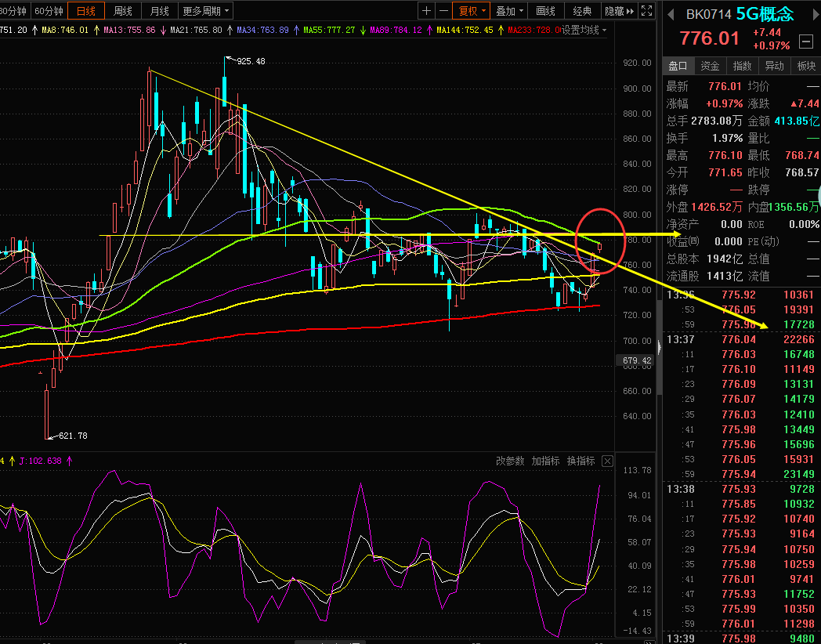
Task: Click MA144:752.45 moving average label
Action: 465,31
